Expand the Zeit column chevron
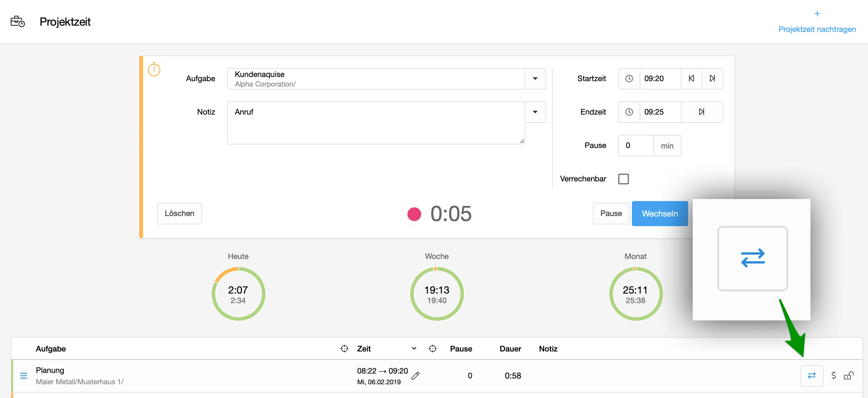 (414, 348)
